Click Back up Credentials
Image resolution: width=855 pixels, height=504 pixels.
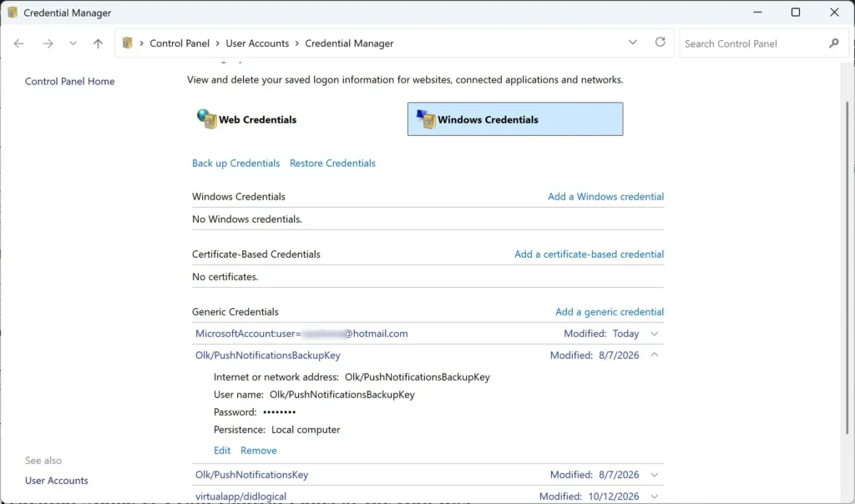pos(235,164)
